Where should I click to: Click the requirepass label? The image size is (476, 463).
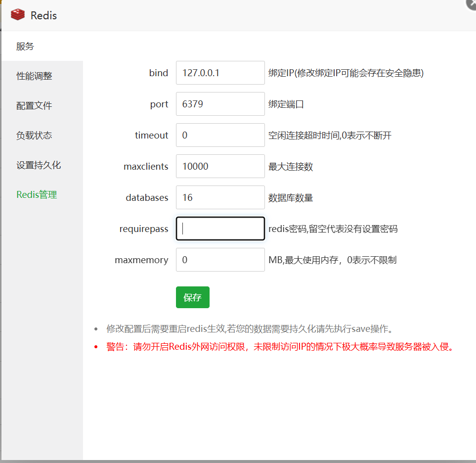pos(144,229)
